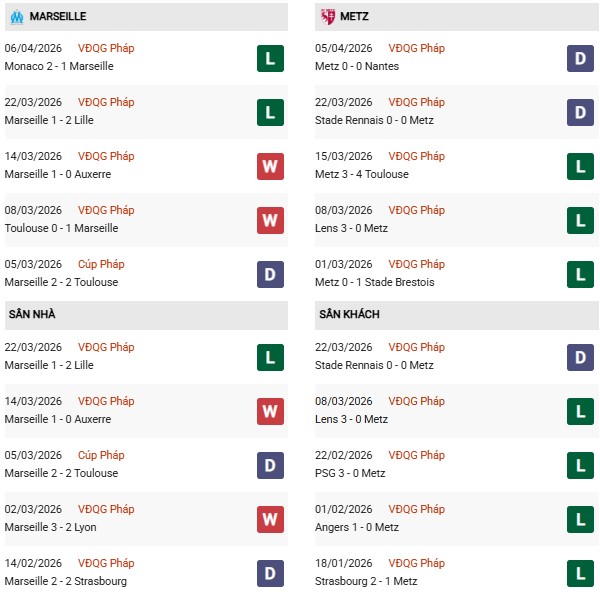Select the METZ section header
600x595 pixels.
[363, 17]
